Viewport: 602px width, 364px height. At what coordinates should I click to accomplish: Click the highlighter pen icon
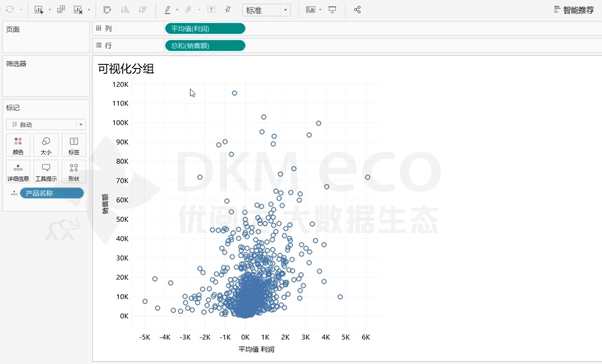[168, 10]
